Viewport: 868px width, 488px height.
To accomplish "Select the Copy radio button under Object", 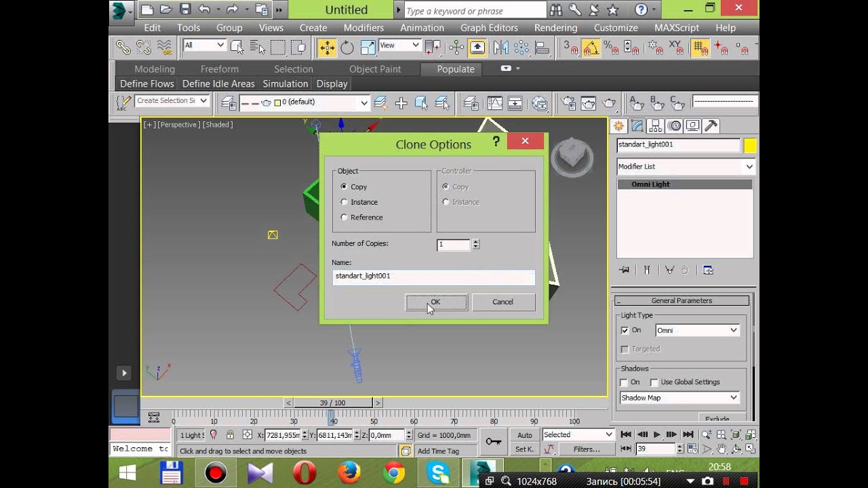I will 344,186.
